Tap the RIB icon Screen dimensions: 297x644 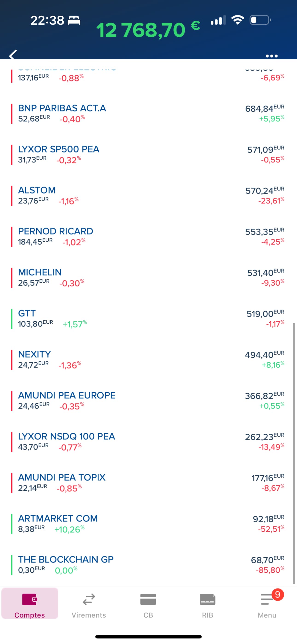pos(207,599)
